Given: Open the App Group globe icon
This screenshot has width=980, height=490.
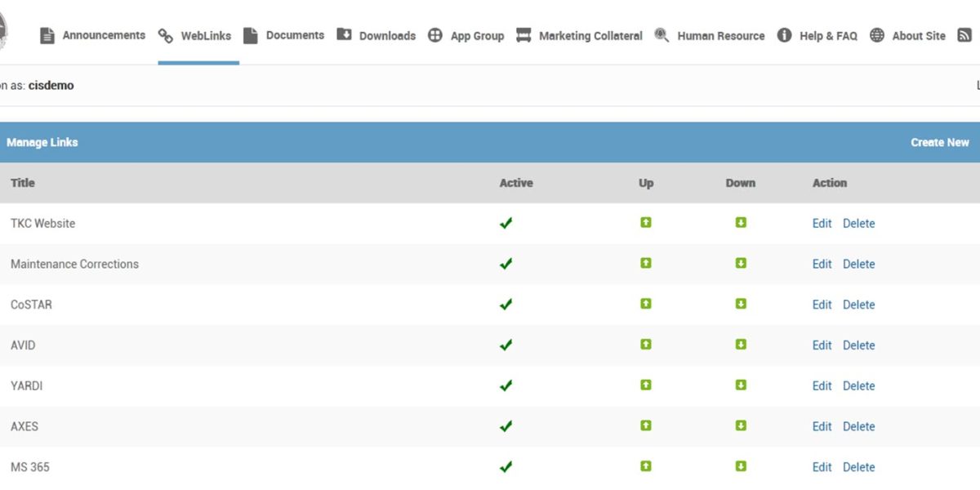Looking at the screenshot, I should [435, 35].
